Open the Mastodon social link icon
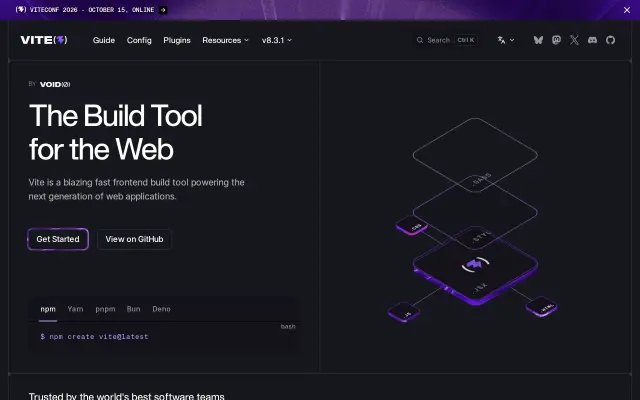The height and width of the screenshot is (400, 640). pyautogui.click(x=556, y=40)
